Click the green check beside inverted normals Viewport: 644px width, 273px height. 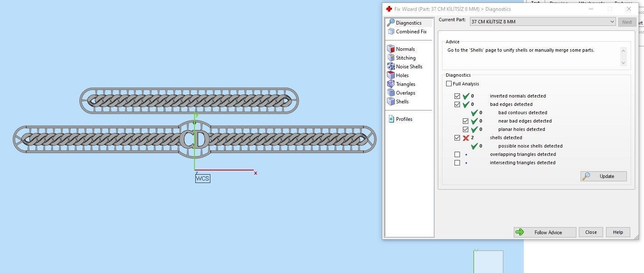[466, 96]
